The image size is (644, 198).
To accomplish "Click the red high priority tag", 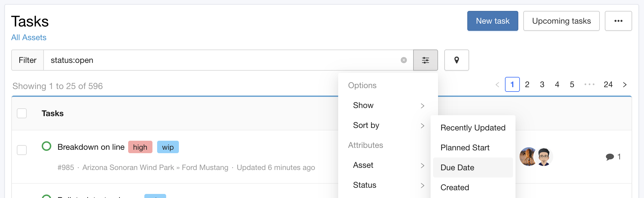I will pyautogui.click(x=140, y=147).
